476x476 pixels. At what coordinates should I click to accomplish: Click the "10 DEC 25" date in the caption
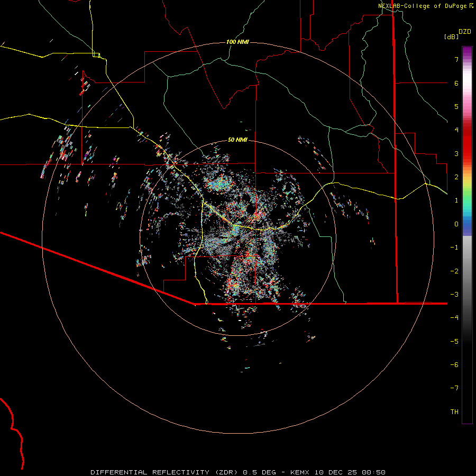[335, 472]
